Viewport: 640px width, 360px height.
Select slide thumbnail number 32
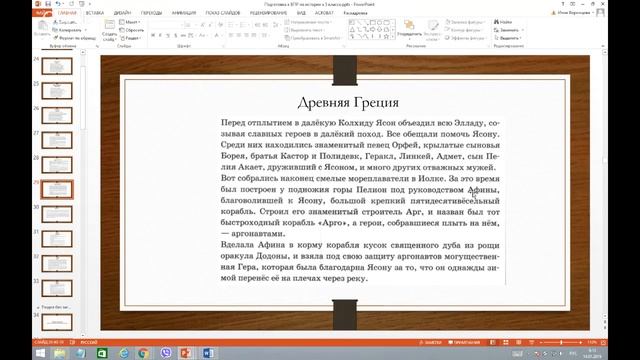click(x=57, y=264)
